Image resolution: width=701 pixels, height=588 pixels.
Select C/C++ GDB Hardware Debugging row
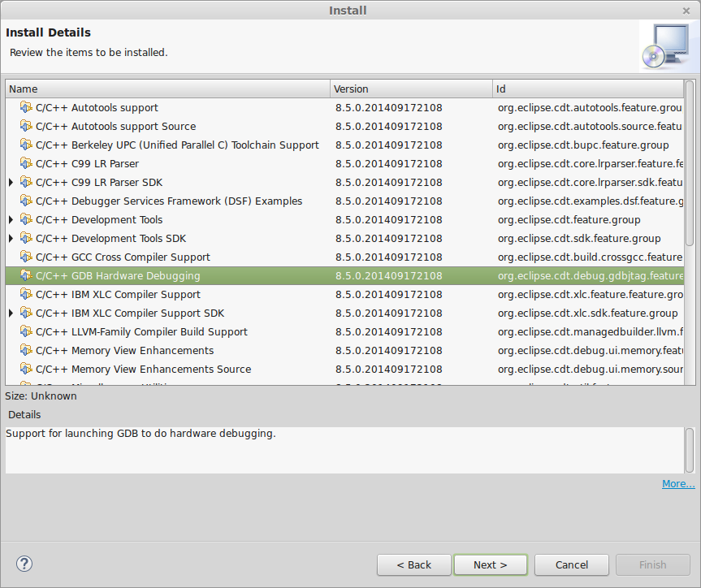[344, 276]
